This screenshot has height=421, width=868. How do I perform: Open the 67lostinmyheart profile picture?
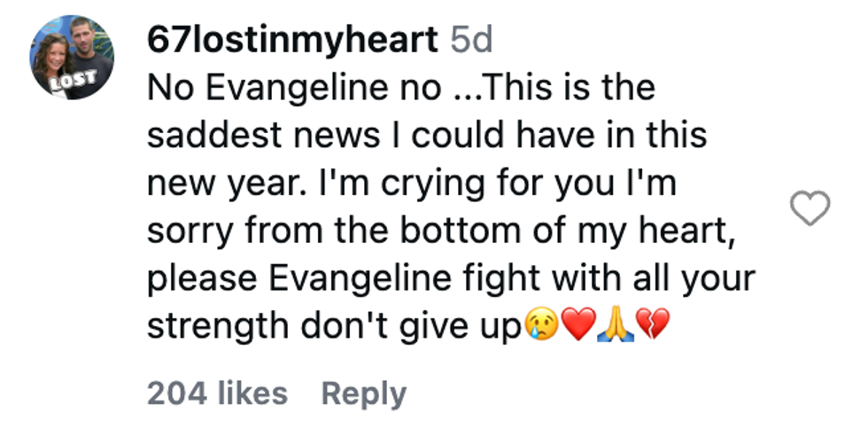pyautogui.click(x=73, y=56)
